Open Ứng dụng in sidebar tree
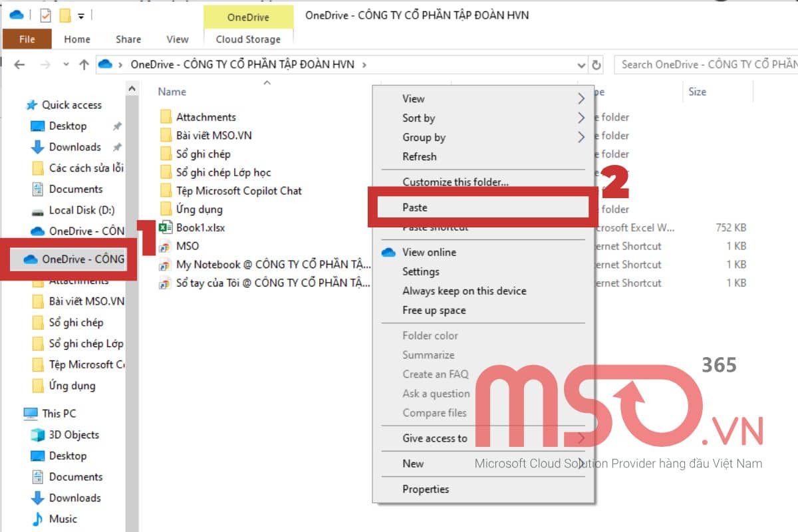This screenshot has width=798, height=532. [72, 386]
